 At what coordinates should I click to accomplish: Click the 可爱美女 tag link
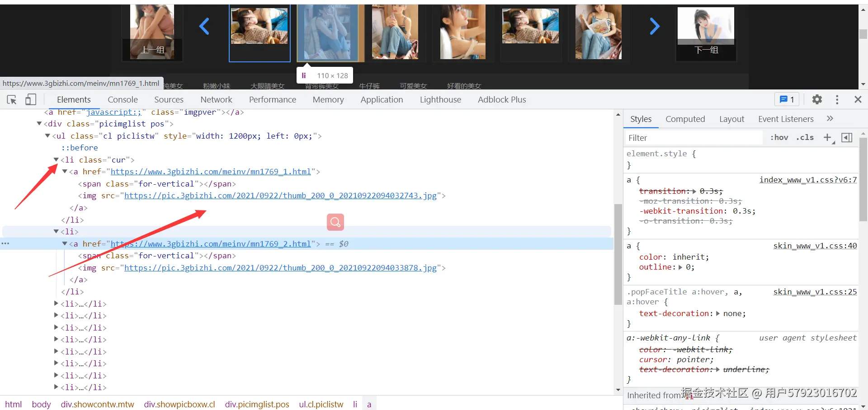(x=413, y=86)
